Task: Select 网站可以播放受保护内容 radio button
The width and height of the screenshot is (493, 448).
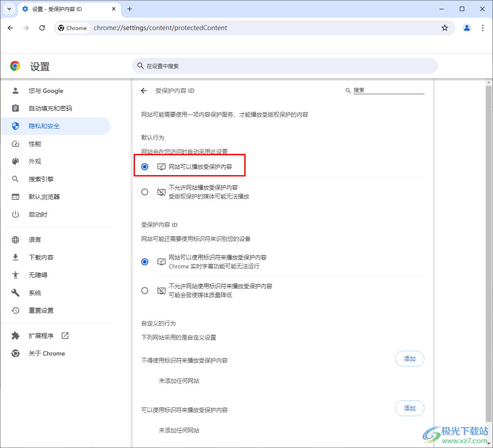Action: (145, 167)
